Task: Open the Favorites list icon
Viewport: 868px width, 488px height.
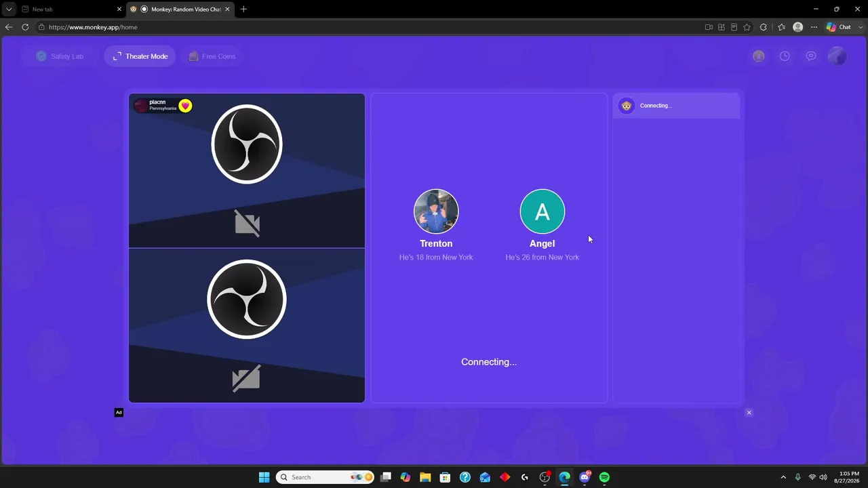Action: click(x=781, y=27)
